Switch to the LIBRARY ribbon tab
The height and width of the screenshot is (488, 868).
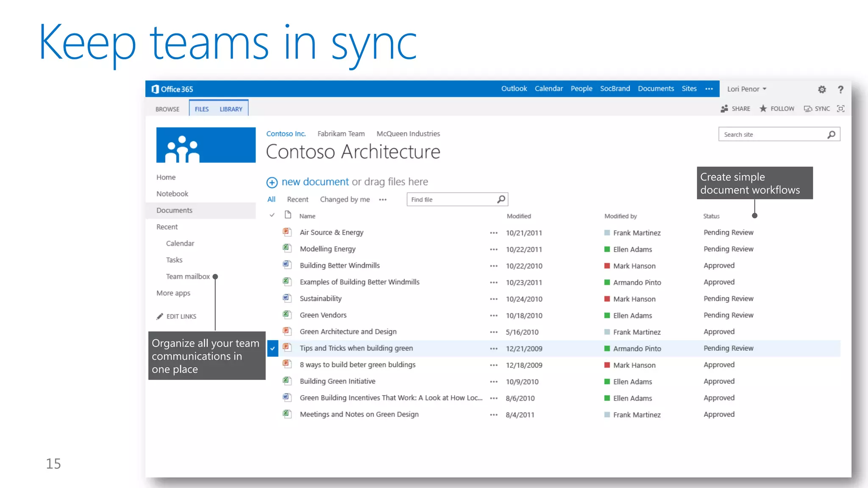click(231, 109)
